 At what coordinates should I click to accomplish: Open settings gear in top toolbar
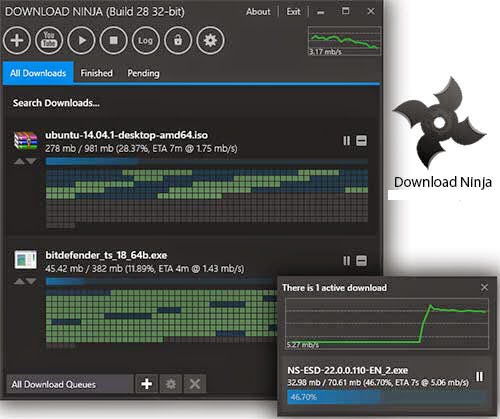point(210,40)
